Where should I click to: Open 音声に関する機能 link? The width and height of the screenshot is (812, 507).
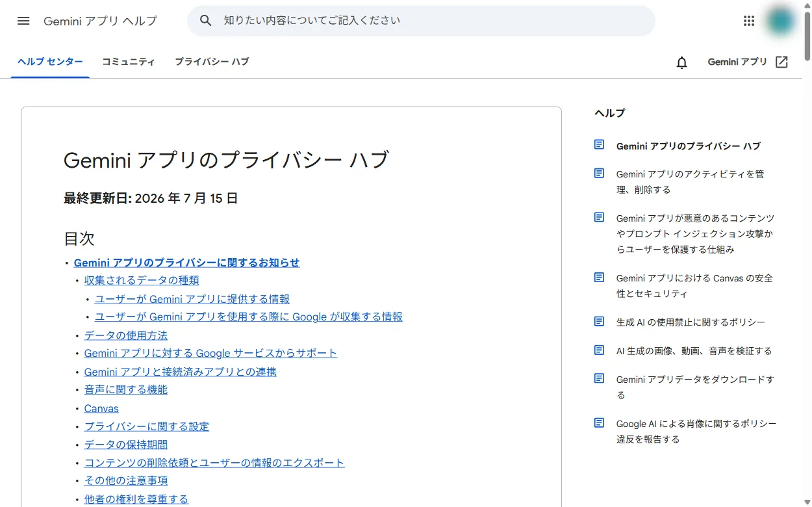click(x=126, y=390)
